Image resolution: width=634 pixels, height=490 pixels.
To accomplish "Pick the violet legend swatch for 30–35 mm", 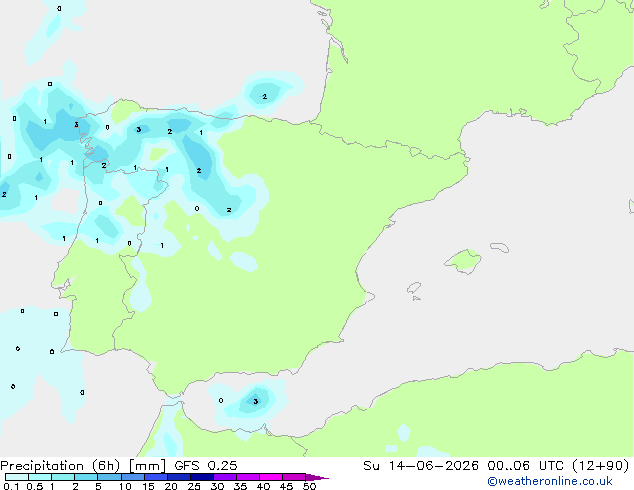I will (x=225, y=477).
